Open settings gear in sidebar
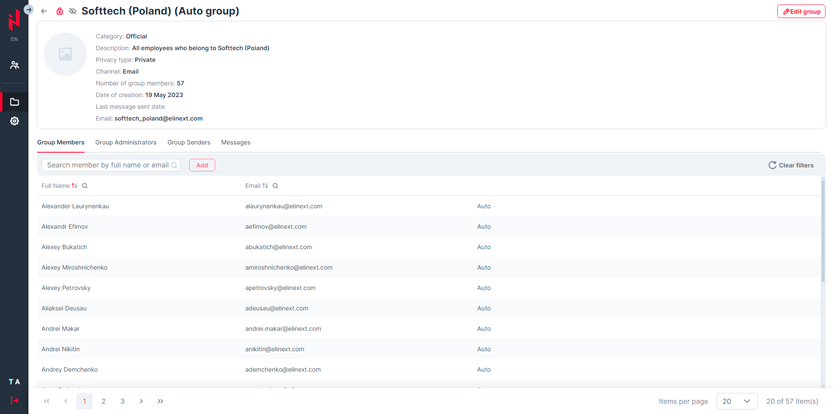 pos(14,121)
